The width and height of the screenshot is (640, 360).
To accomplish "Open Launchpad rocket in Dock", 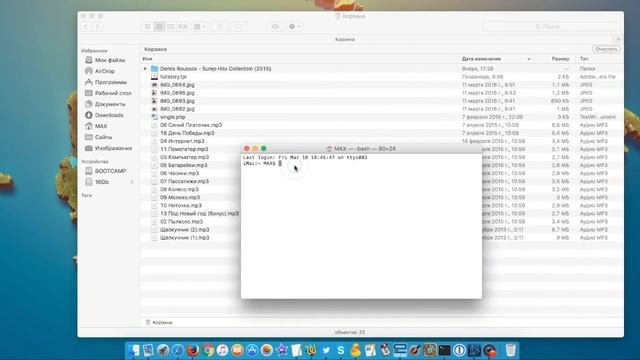I will pos(163,350).
